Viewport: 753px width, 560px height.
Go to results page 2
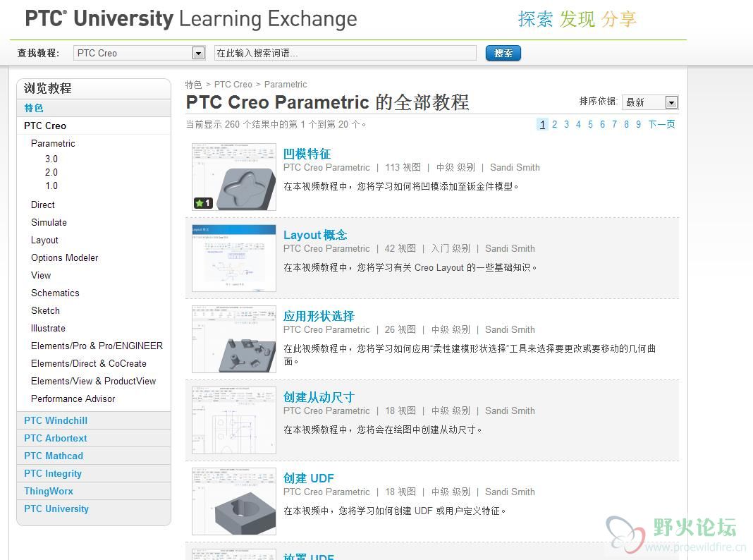pos(554,124)
